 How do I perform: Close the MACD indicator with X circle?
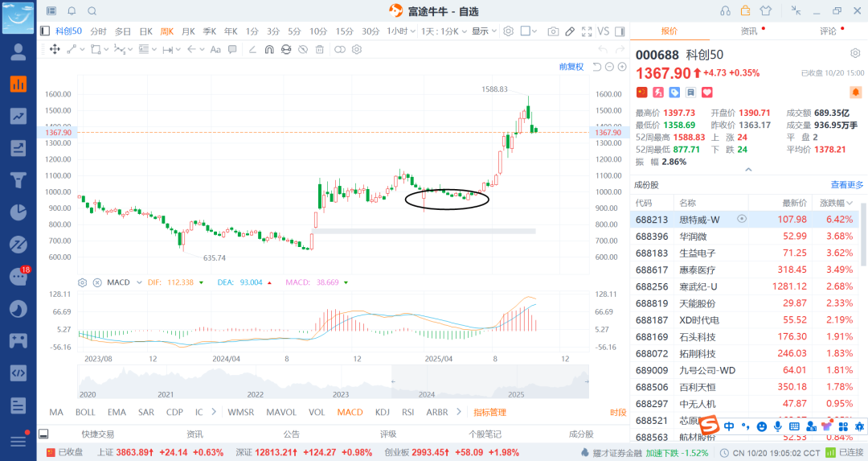click(x=97, y=282)
